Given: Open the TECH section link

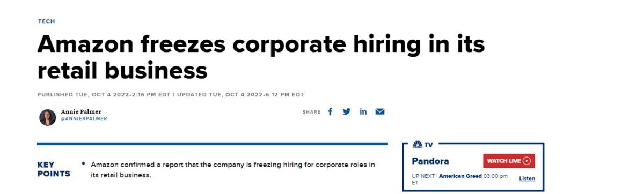Looking at the screenshot, I should coord(46,21).
